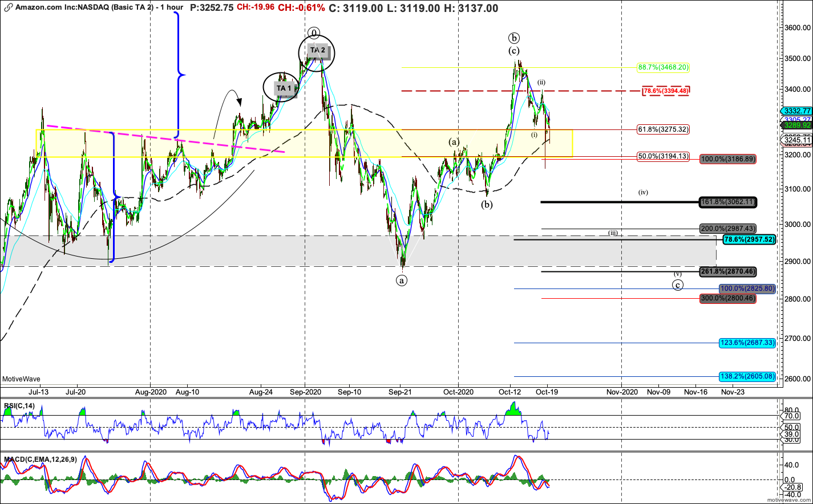Select the C: 3119.00 close readout
This screenshot has height=504, width=813.
click(x=355, y=8)
